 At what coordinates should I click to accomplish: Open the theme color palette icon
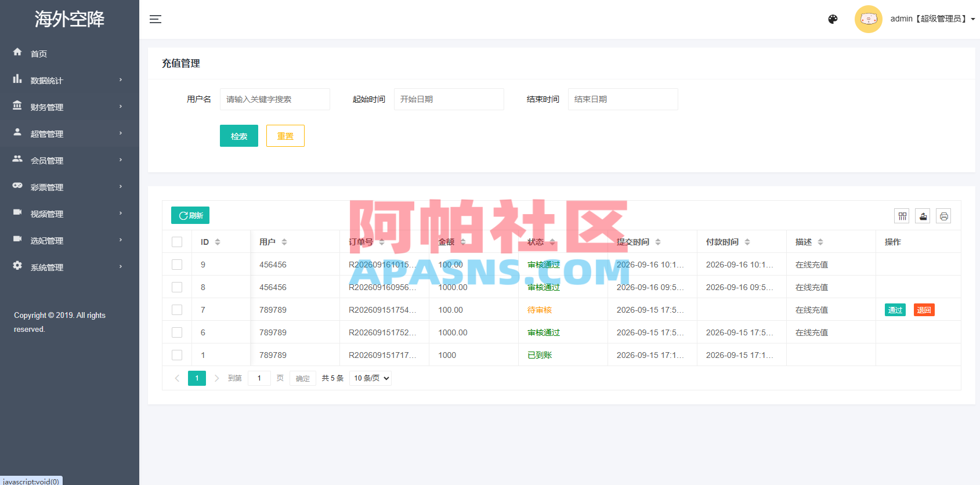tap(833, 19)
